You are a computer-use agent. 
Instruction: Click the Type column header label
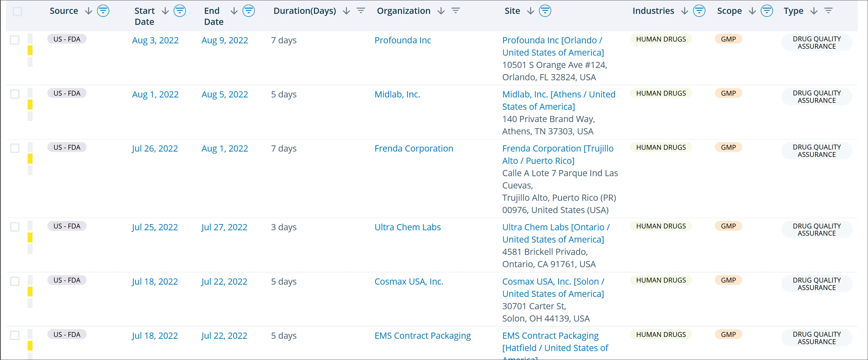(x=793, y=11)
